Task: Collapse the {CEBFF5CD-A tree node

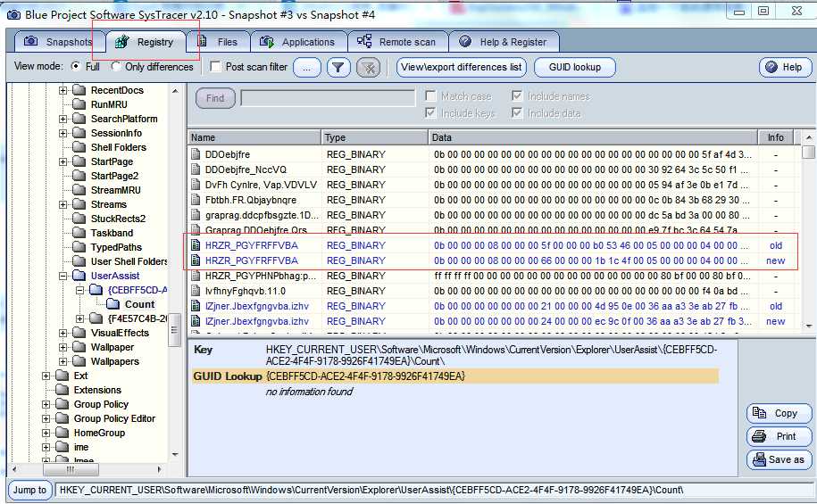Action: pos(79,290)
